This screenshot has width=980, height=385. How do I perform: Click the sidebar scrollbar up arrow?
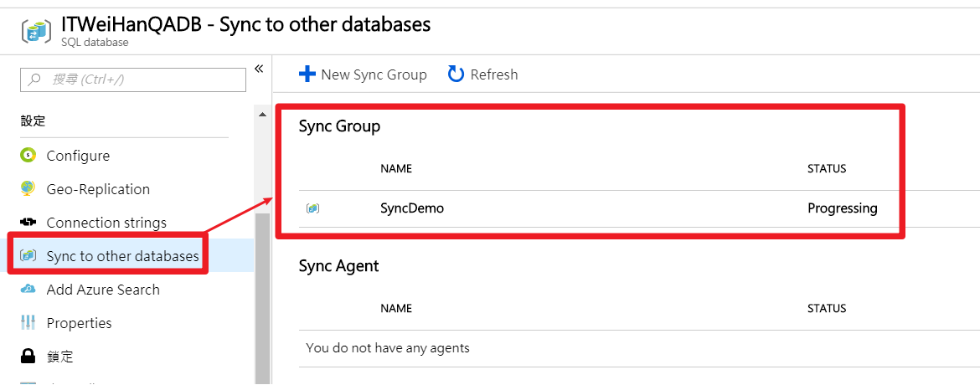point(262,115)
